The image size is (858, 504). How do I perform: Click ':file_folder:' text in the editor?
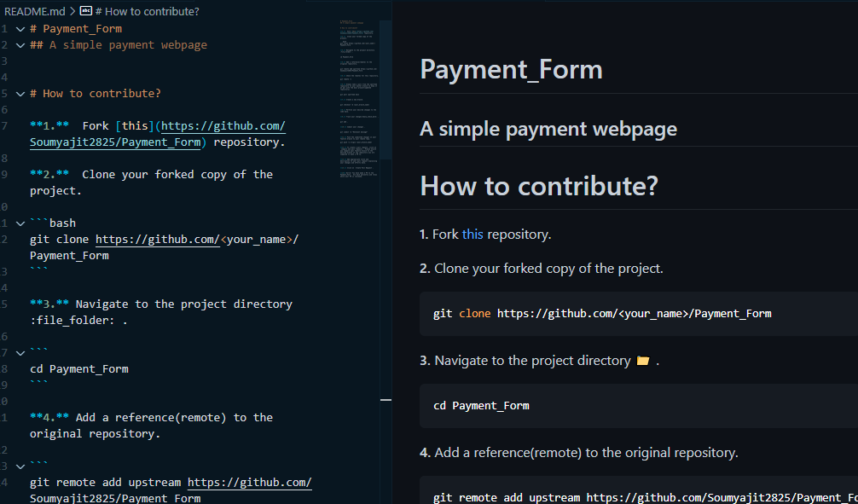[x=72, y=321]
